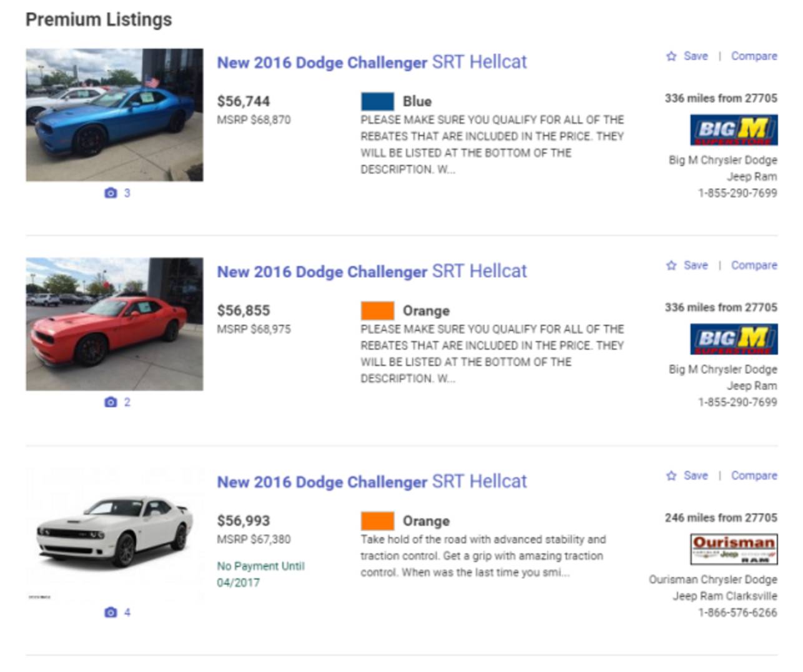Click the orange swatch on the $56,855 listing

point(377,310)
